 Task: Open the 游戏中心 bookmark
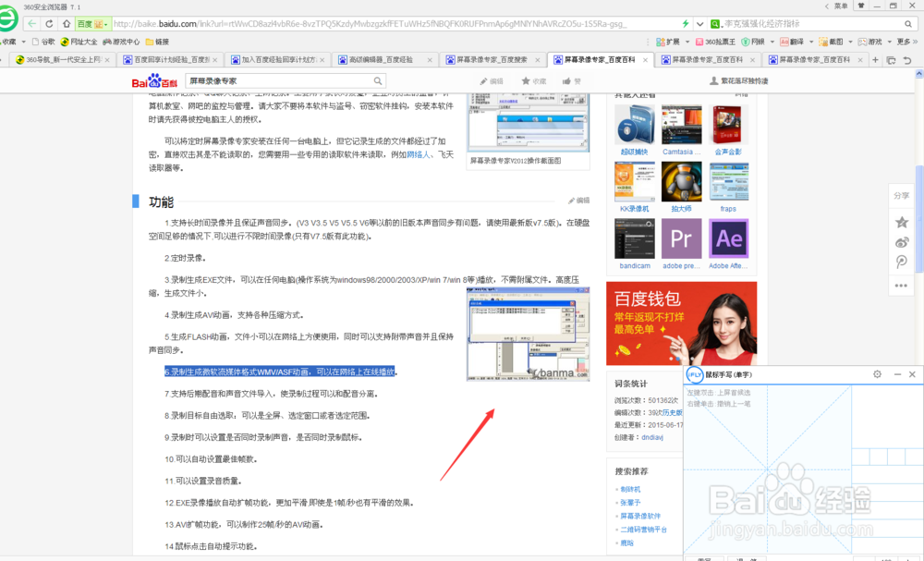[x=121, y=42]
